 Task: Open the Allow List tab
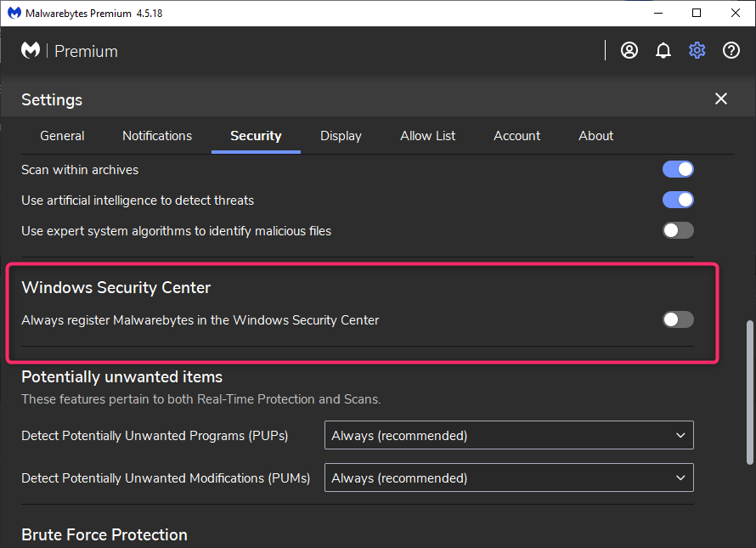pyautogui.click(x=427, y=136)
